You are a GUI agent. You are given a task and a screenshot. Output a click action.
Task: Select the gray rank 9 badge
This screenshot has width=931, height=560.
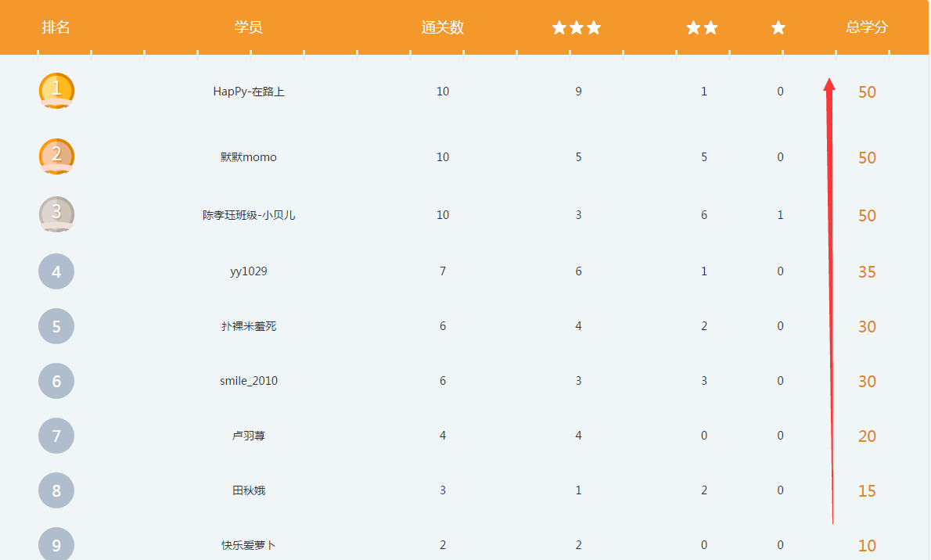[x=56, y=544]
